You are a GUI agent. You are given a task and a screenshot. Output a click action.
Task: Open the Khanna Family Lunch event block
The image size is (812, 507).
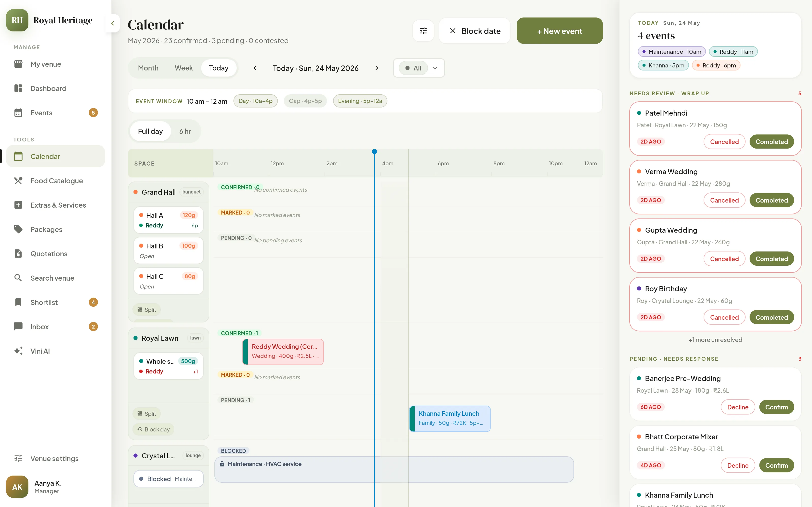point(450,419)
